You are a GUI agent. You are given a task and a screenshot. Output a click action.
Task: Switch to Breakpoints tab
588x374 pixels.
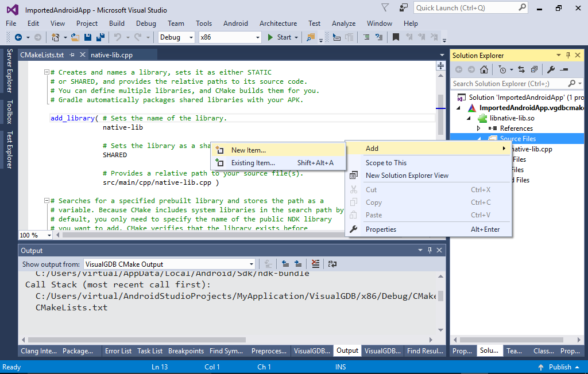pyautogui.click(x=186, y=350)
